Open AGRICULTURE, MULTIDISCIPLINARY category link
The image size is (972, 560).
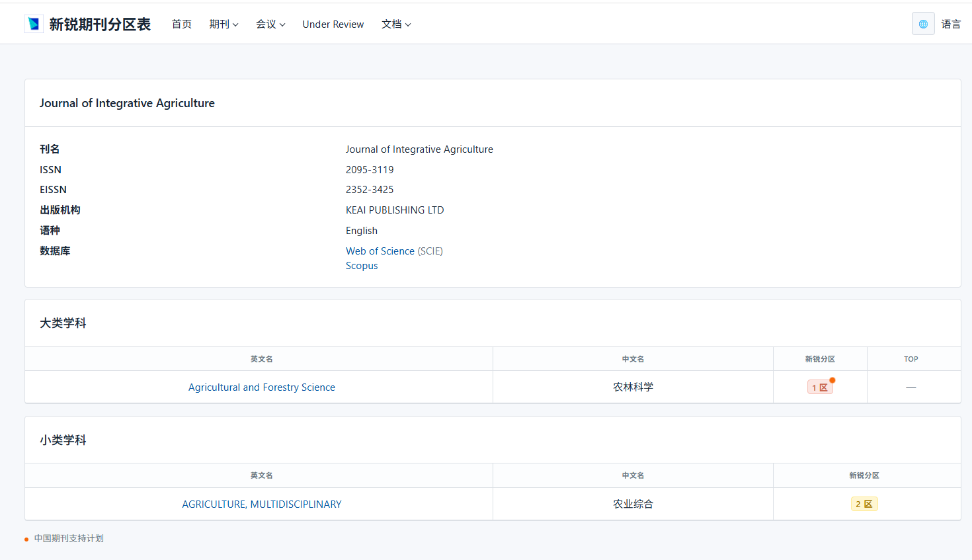[261, 504]
